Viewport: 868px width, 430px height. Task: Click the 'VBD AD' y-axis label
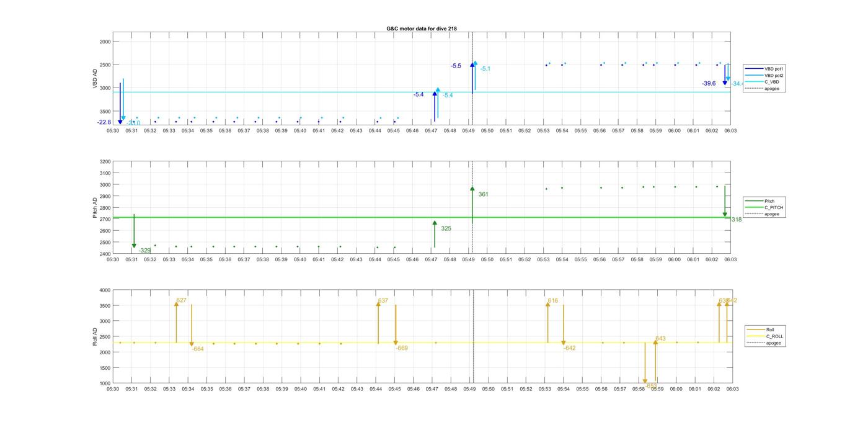95,79
